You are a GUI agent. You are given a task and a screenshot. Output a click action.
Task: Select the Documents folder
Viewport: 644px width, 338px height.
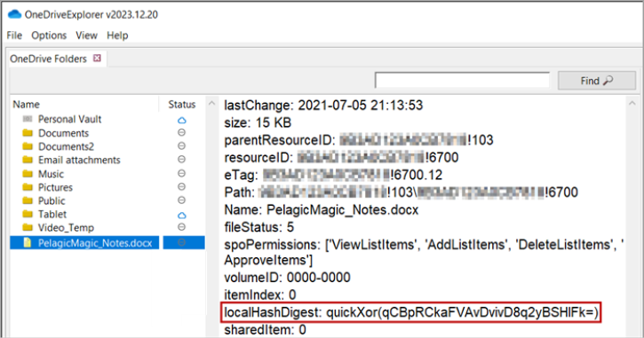(x=63, y=133)
